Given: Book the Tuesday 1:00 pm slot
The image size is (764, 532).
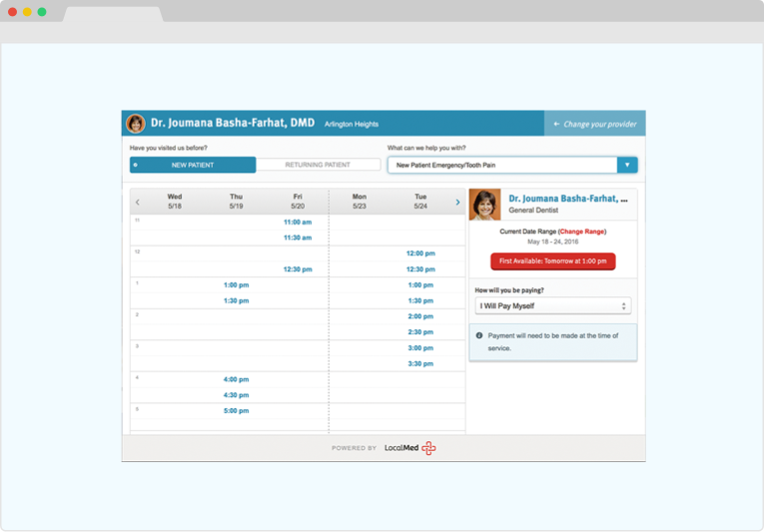Looking at the screenshot, I should point(420,285).
